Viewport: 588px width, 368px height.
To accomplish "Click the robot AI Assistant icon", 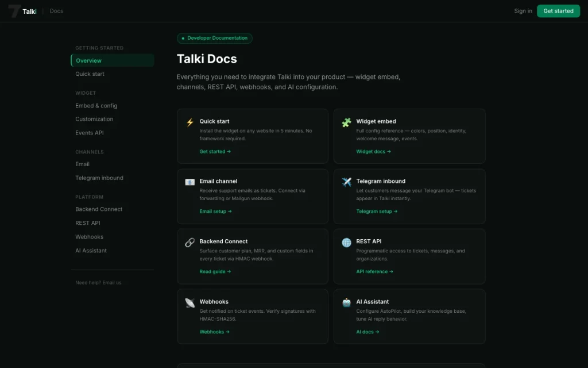I will [x=346, y=302].
